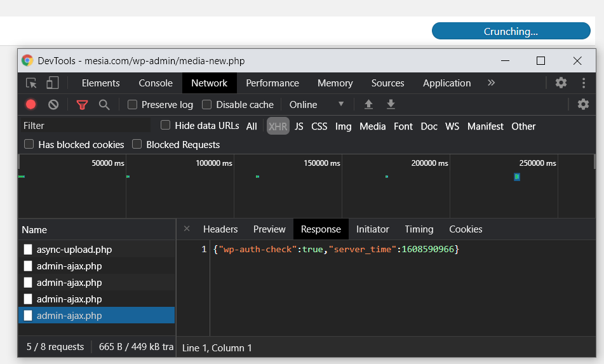Clear the network log
This screenshot has width=604, height=364.
[53, 104]
